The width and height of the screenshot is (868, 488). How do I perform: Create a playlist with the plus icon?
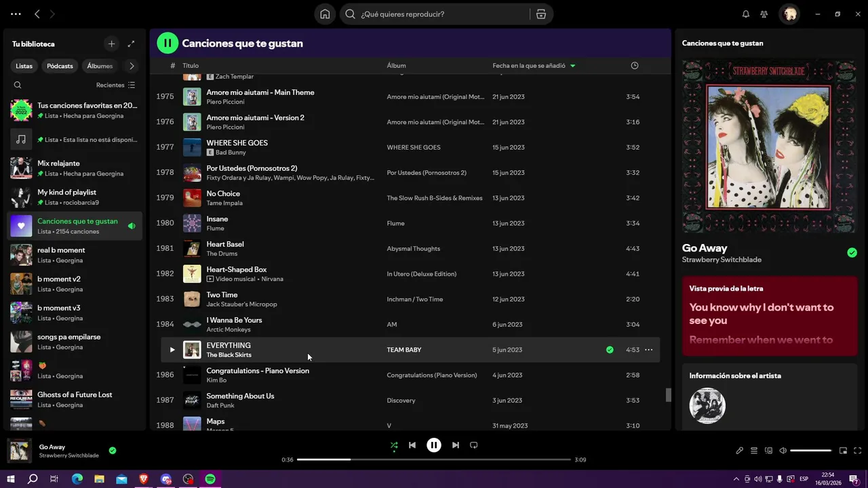click(112, 44)
